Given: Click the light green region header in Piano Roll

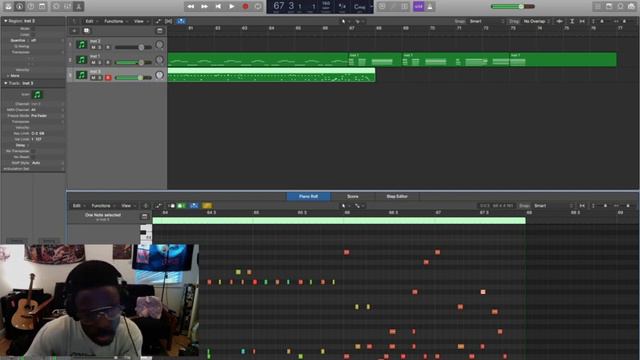Looking at the screenshot, I should pos(339,221).
